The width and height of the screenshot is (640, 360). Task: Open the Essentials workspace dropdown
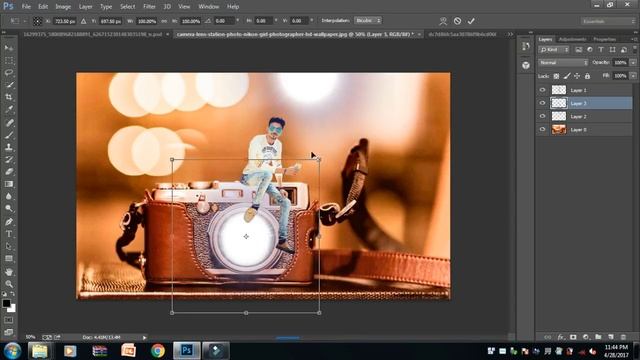coord(608,21)
